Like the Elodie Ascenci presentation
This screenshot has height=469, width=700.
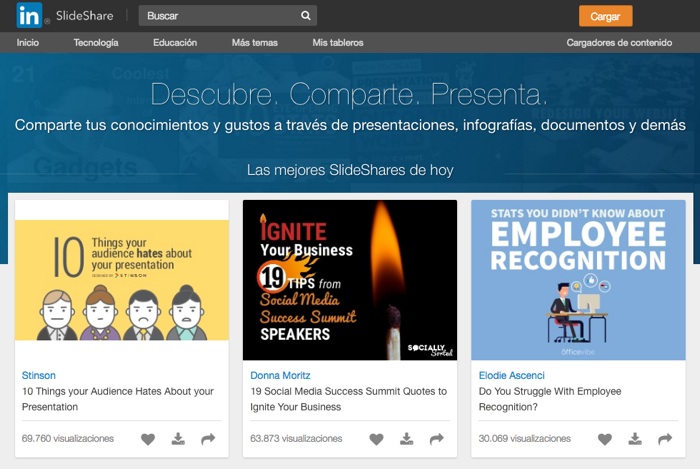(x=605, y=439)
